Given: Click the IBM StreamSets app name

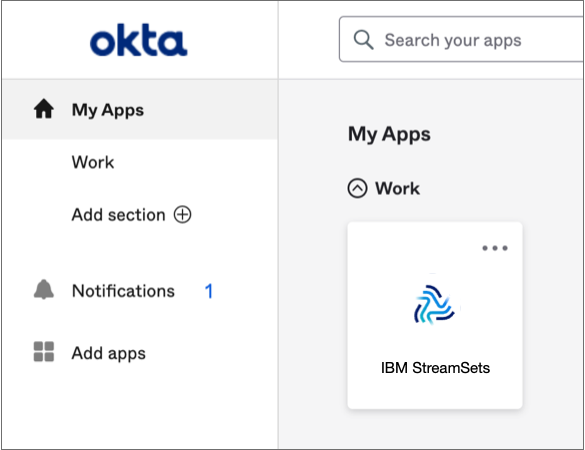Looking at the screenshot, I should (x=435, y=368).
